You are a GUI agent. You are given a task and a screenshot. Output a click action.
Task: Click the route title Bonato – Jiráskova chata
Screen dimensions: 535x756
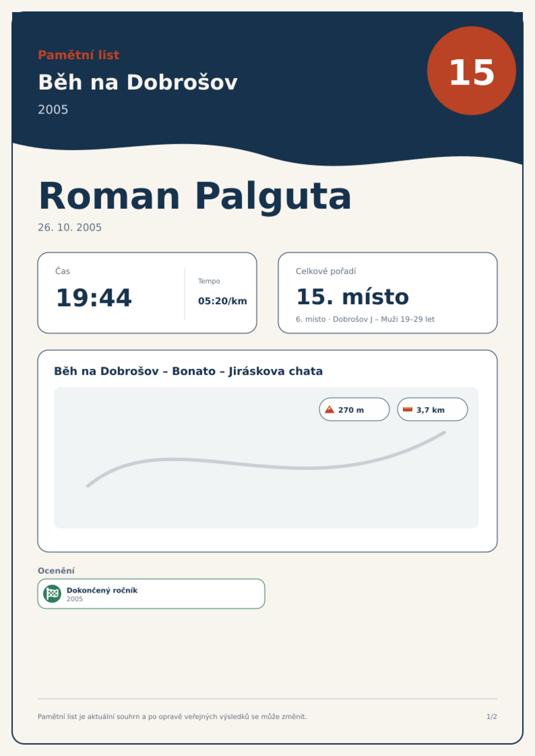pyautogui.click(x=188, y=371)
